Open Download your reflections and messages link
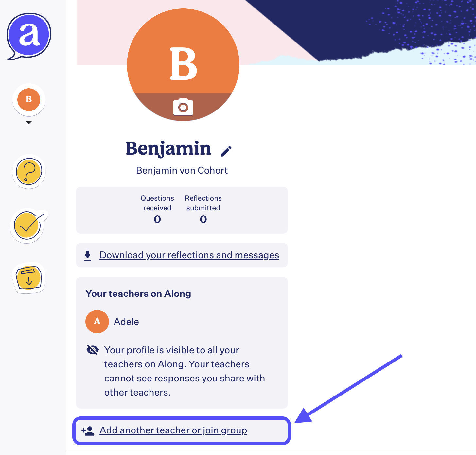 point(189,255)
